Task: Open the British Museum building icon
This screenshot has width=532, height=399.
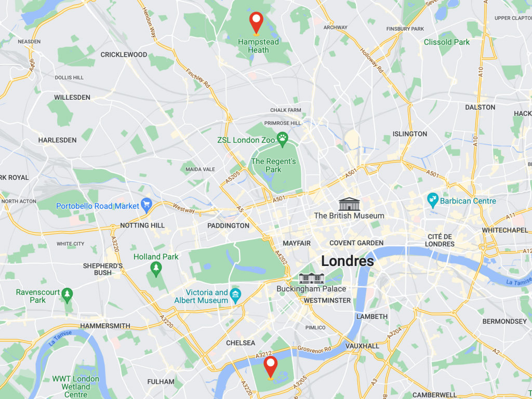Action: coord(349,204)
